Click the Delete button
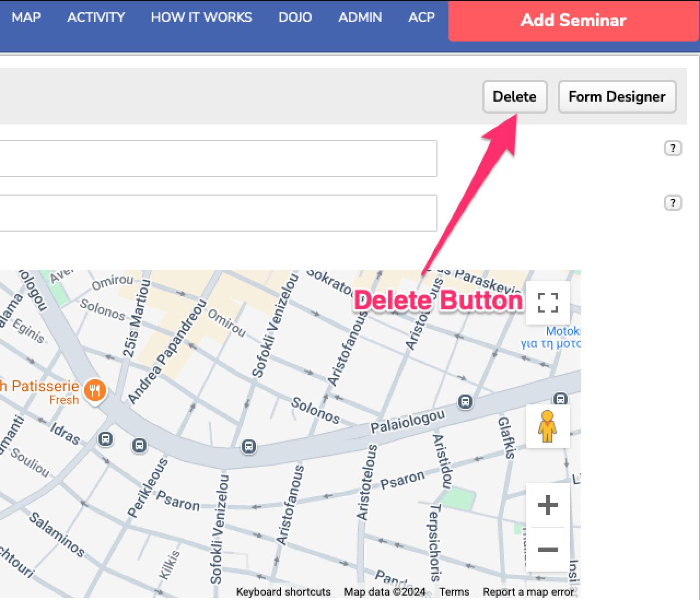The height and width of the screenshot is (600, 700). pos(514,97)
